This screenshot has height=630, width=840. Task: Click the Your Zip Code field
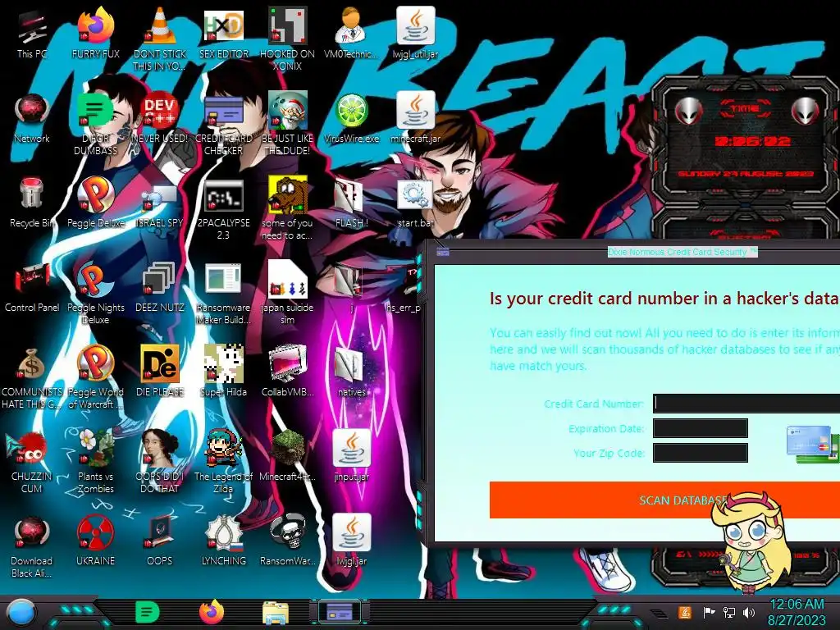pyautogui.click(x=701, y=453)
